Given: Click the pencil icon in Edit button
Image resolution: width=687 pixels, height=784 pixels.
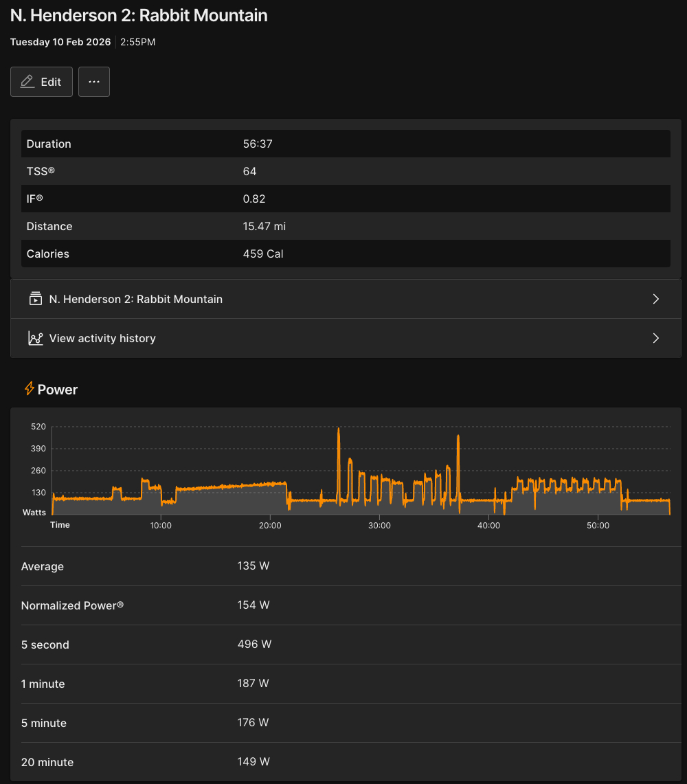Looking at the screenshot, I should [x=27, y=82].
